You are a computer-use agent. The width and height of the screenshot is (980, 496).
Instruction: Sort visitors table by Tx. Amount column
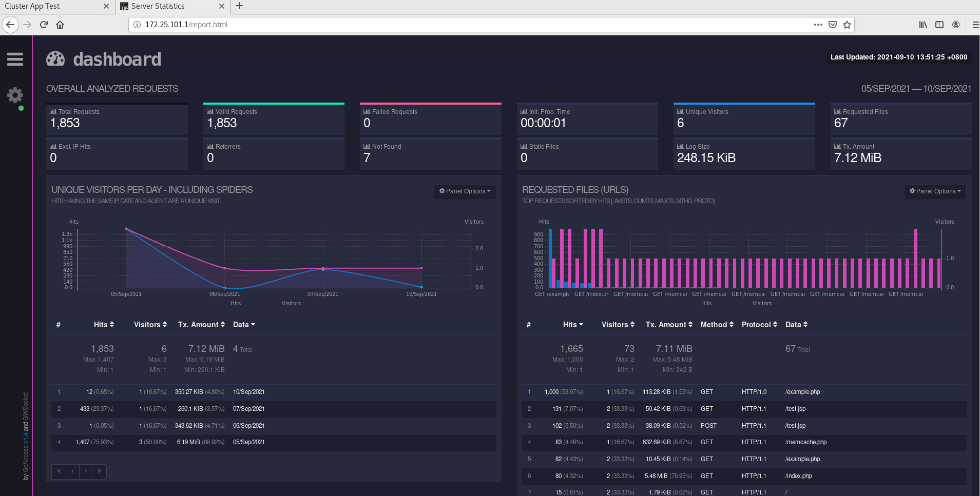[x=201, y=325]
